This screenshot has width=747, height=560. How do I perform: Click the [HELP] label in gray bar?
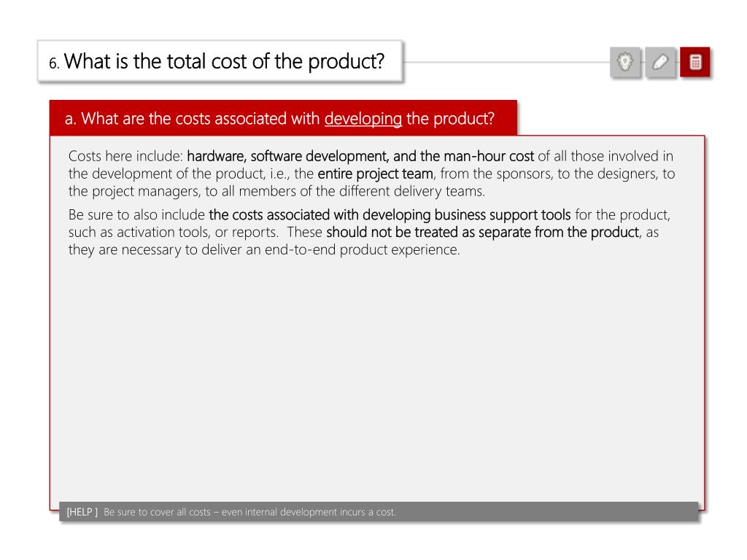pyautogui.click(x=82, y=512)
